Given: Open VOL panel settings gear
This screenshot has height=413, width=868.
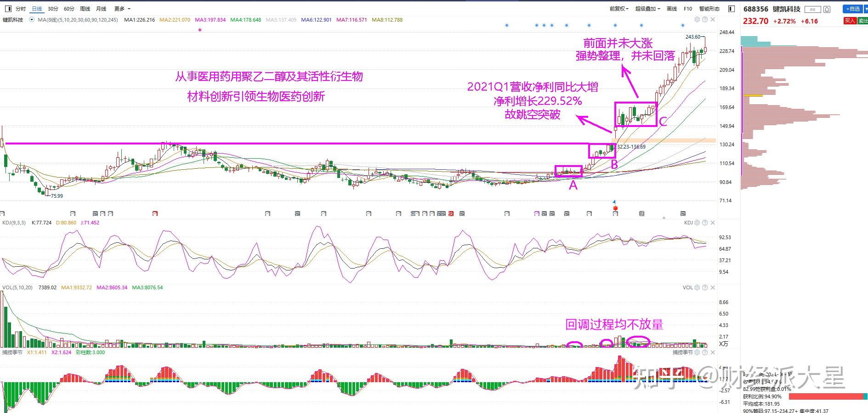Looking at the screenshot, I should click(x=697, y=287).
